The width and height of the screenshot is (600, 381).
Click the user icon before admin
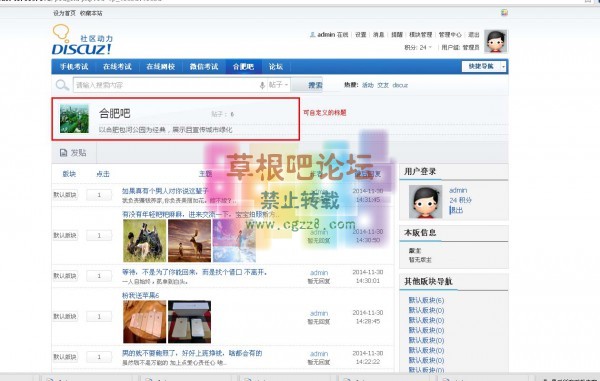[x=312, y=35]
